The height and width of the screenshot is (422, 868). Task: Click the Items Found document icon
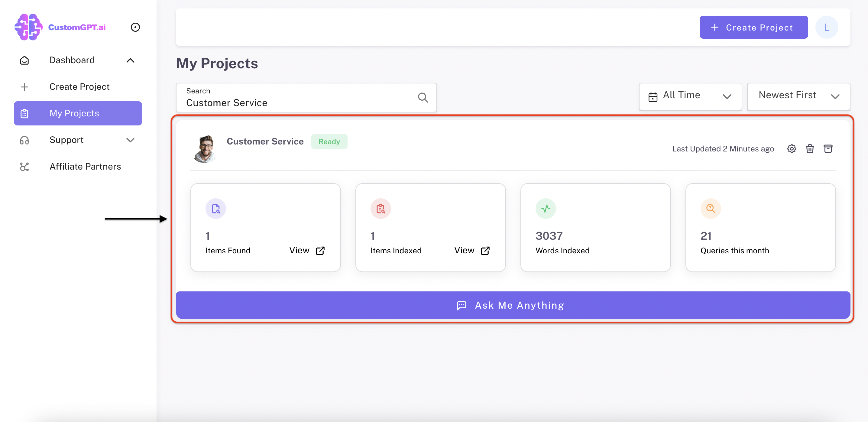click(x=216, y=209)
